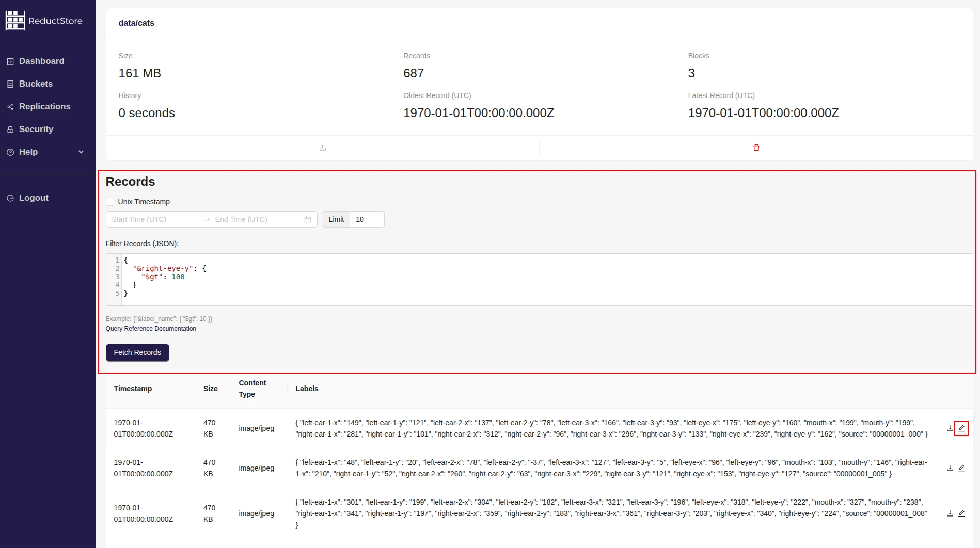Navigate to Dashboard in sidebar
980x548 pixels.
point(41,61)
